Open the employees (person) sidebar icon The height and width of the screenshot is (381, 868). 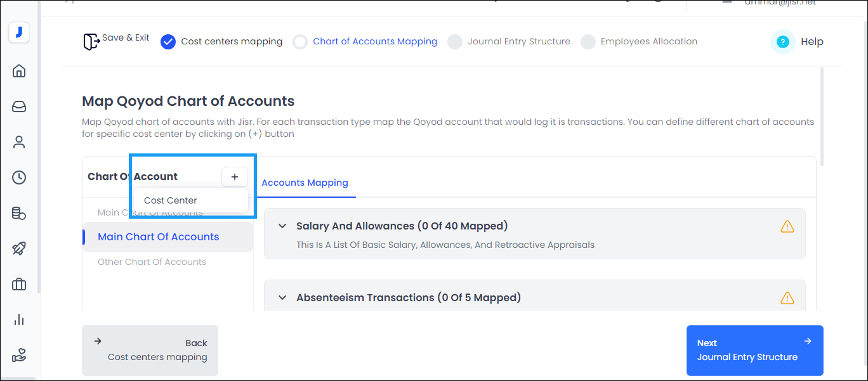coord(19,142)
